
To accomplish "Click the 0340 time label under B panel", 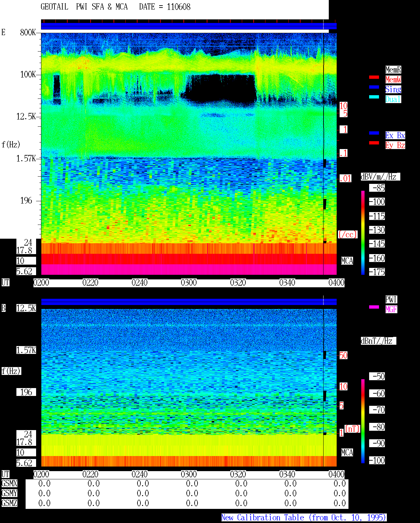I will coord(287,474).
